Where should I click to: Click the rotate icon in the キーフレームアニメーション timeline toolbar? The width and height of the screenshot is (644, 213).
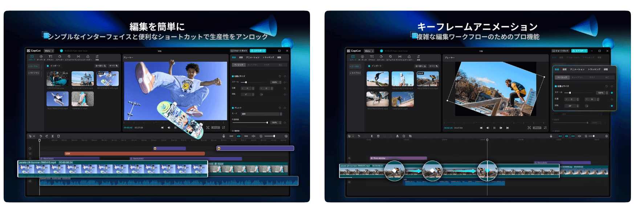tap(404, 136)
